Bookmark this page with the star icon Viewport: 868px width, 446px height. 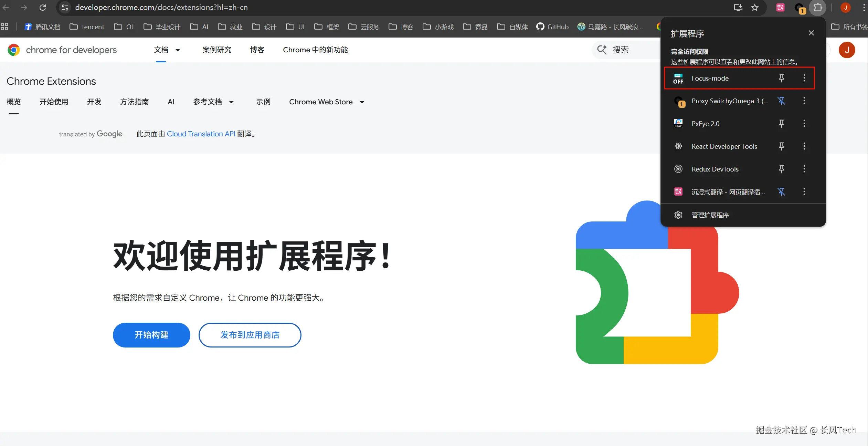click(755, 8)
